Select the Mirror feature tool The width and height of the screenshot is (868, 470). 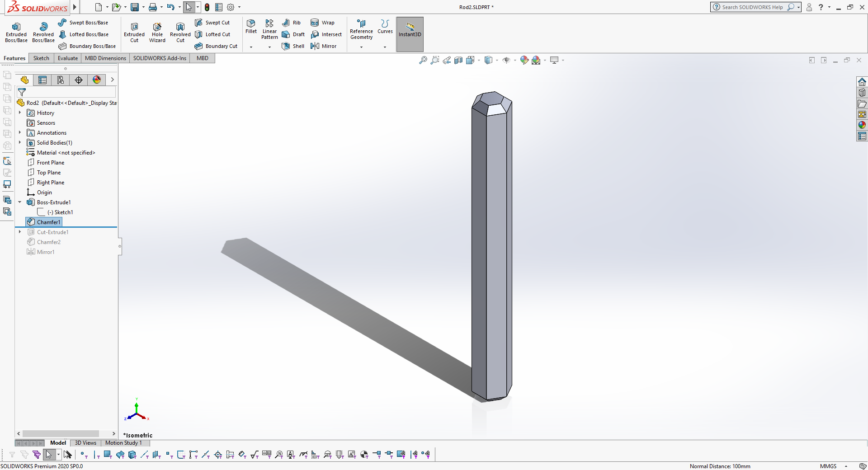point(324,46)
